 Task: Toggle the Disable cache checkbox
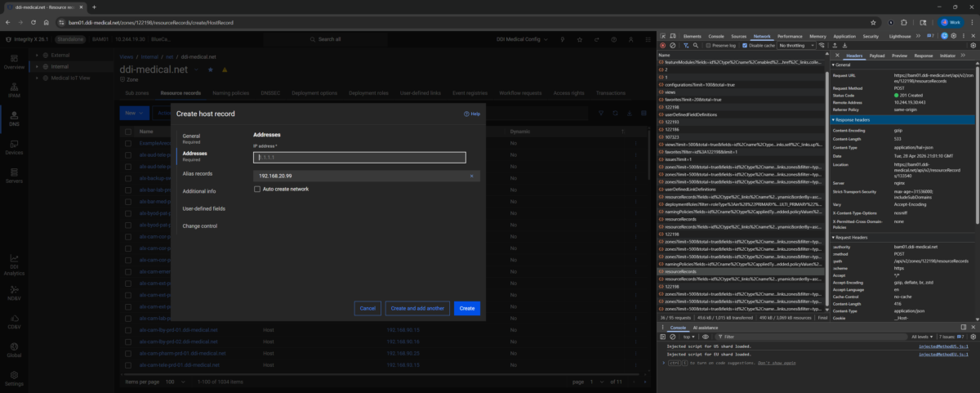(744, 46)
